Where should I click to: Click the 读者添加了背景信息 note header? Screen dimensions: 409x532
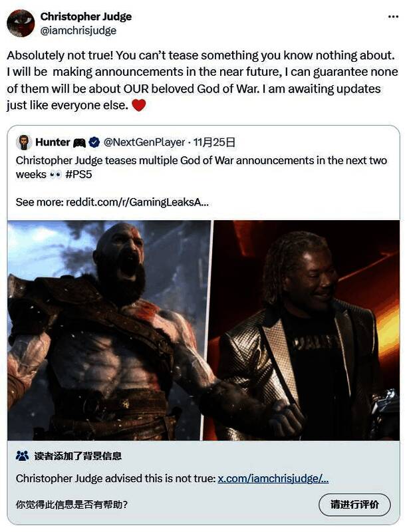click(78, 456)
